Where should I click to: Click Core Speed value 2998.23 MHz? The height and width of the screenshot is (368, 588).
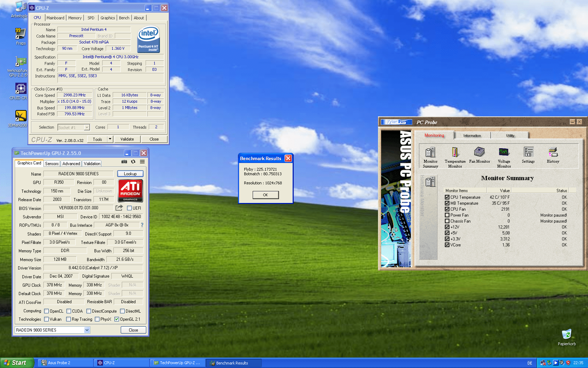coord(75,95)
